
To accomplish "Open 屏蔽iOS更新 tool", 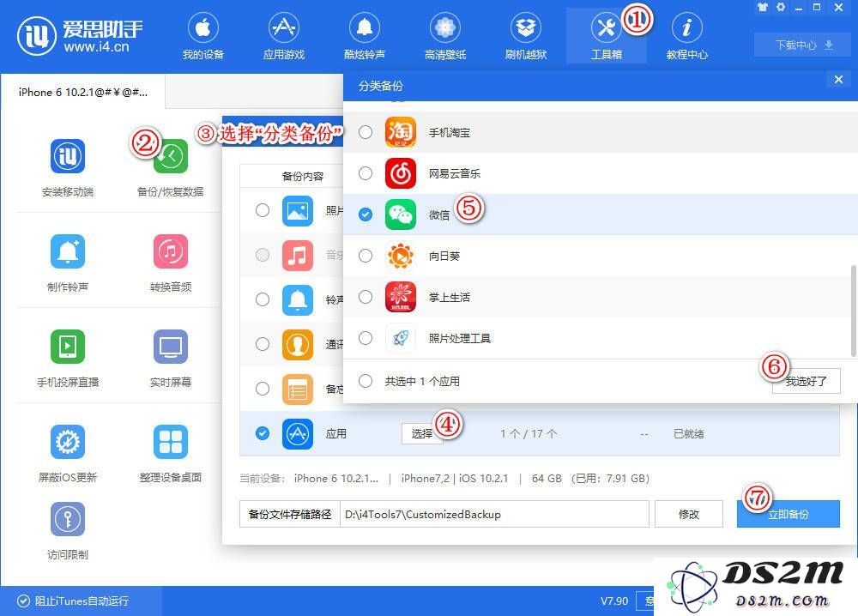I will (68, 454).
